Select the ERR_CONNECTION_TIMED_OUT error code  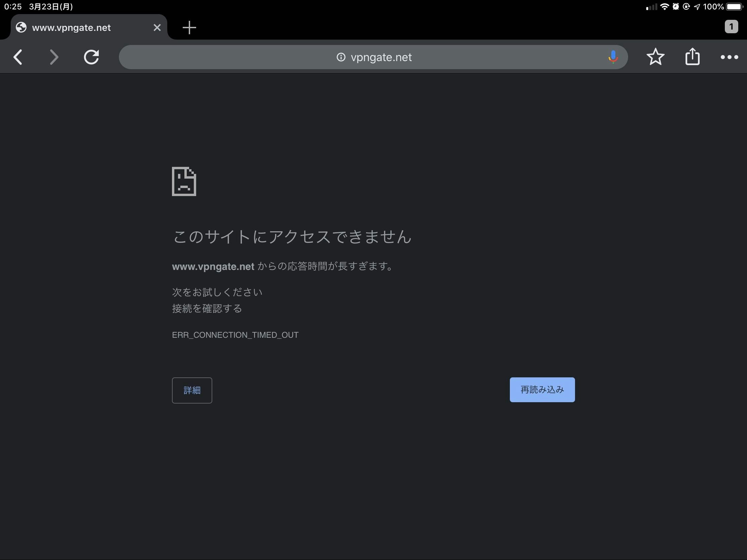pyautogui.click(x=235, y=335)
